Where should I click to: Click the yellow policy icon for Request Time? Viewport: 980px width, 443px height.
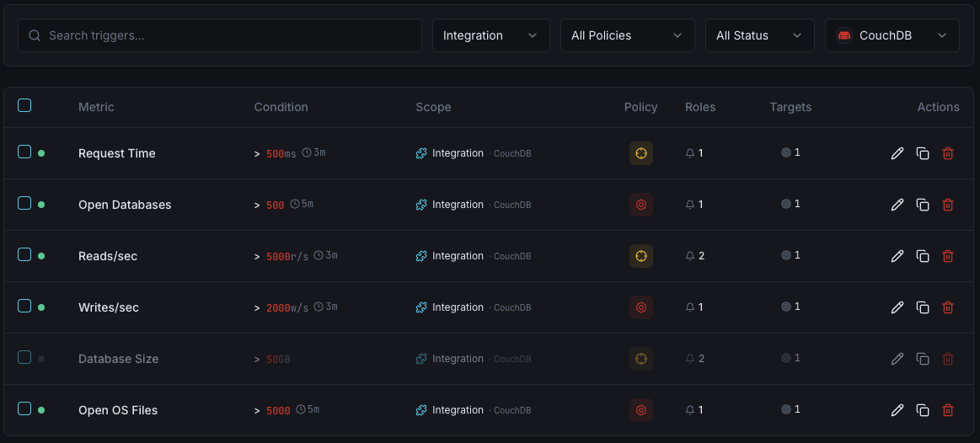point(640,153)
